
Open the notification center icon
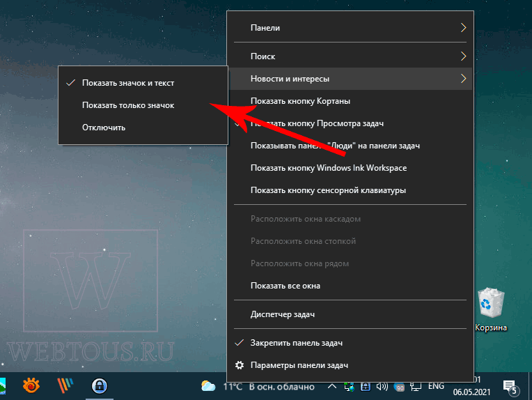(x=511, y=387)
